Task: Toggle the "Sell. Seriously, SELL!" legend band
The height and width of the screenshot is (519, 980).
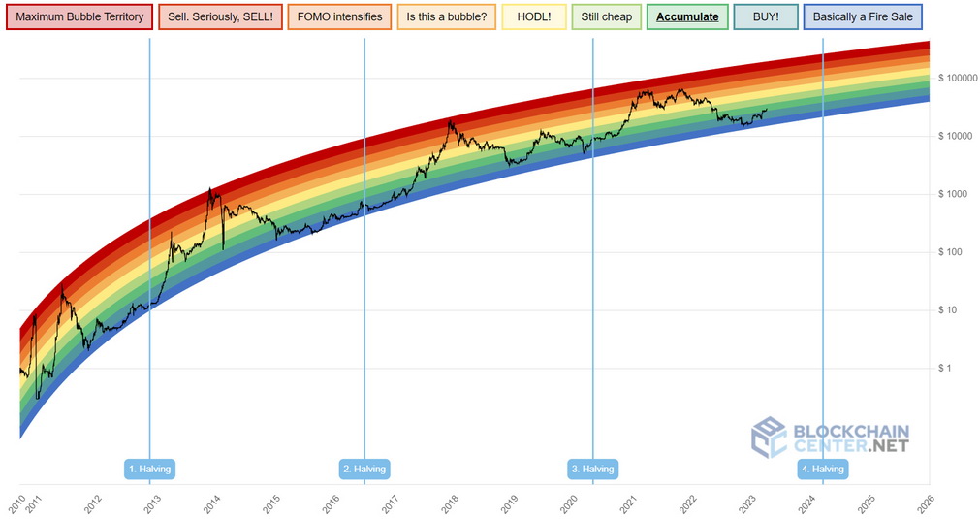Action: point(220,17)
